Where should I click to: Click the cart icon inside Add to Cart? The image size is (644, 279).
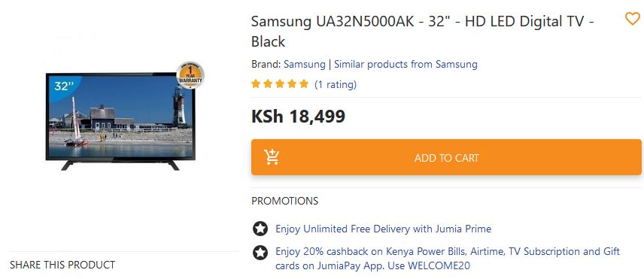coord(272,157)
